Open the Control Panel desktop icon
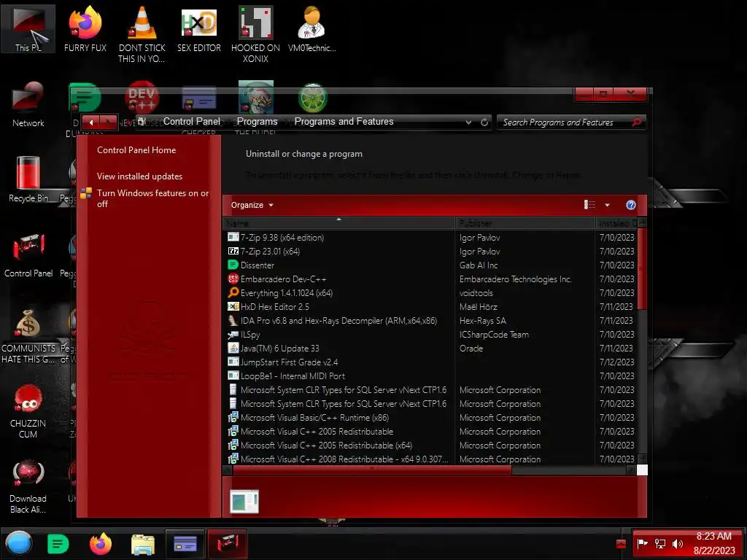This screenshot has width=747, height=560. pos(28,254)
